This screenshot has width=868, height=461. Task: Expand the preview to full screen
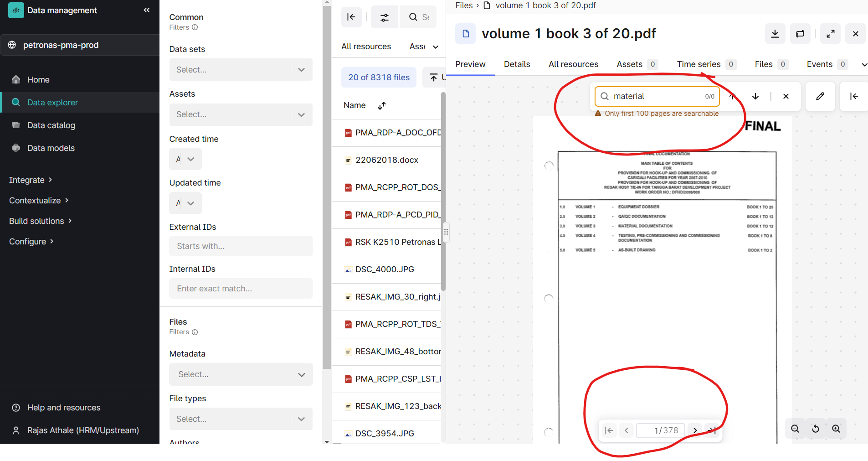point(830,34)
